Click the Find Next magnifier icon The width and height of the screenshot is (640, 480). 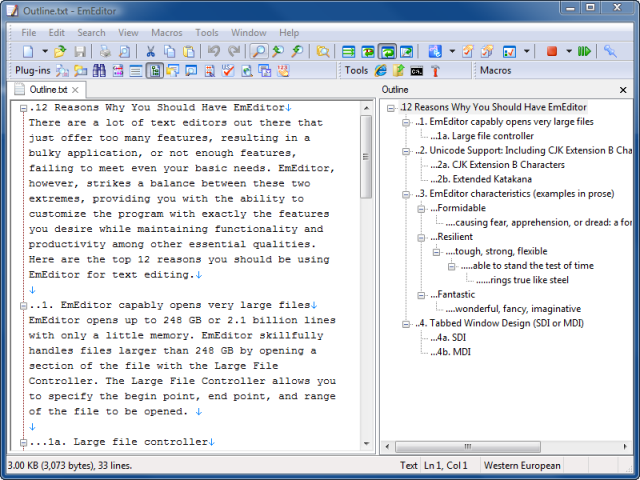click(297, 51)
